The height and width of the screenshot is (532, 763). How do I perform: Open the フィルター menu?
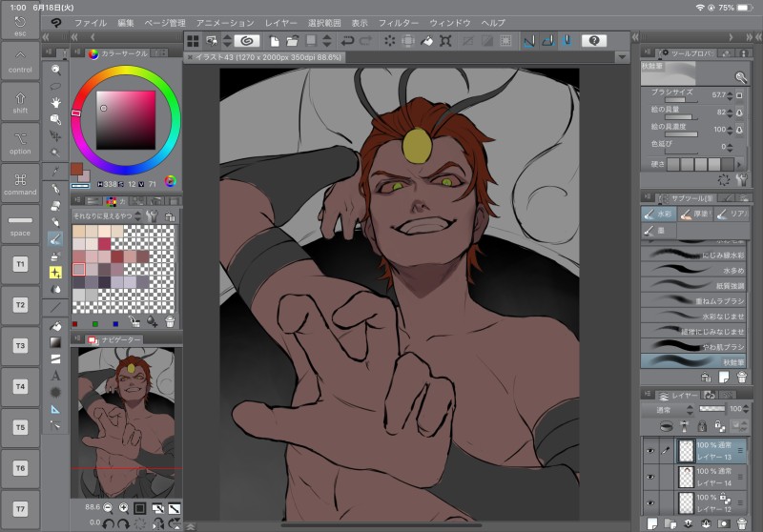[399, 23]
